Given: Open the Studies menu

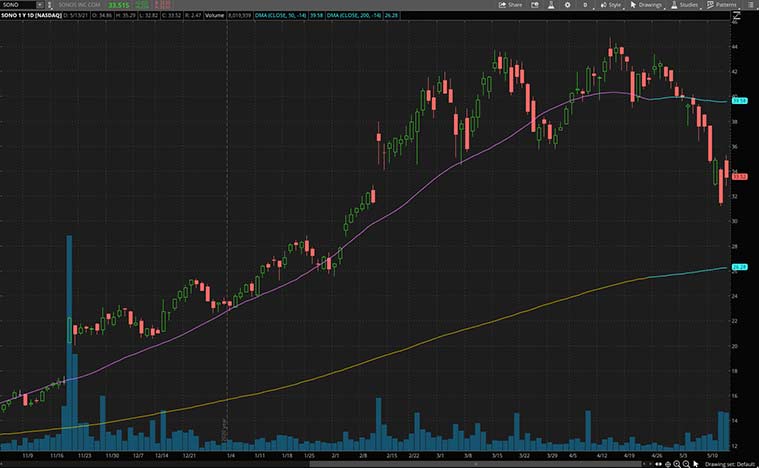Looking at the screenshot, I should 685,5.
